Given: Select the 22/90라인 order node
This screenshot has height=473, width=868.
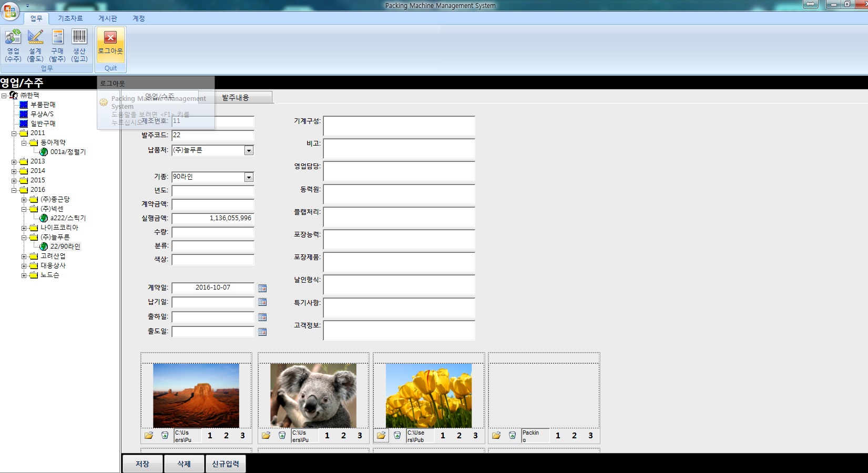Looking at the screenshot, I should tap(65, 246).
